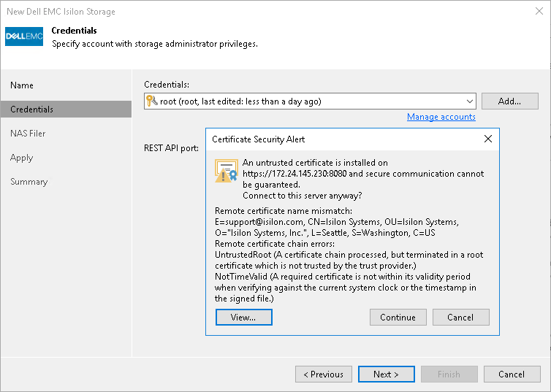Click the certificate warning icon

[227, 170]
